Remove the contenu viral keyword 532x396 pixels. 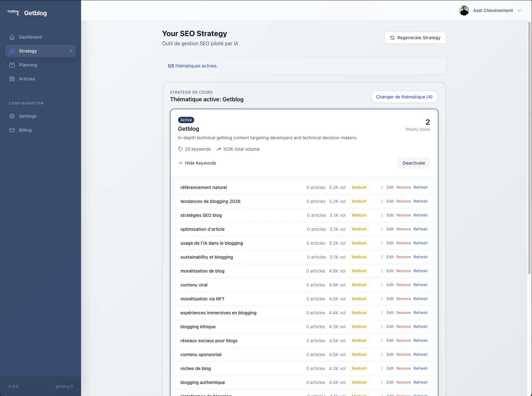[403, 285]
